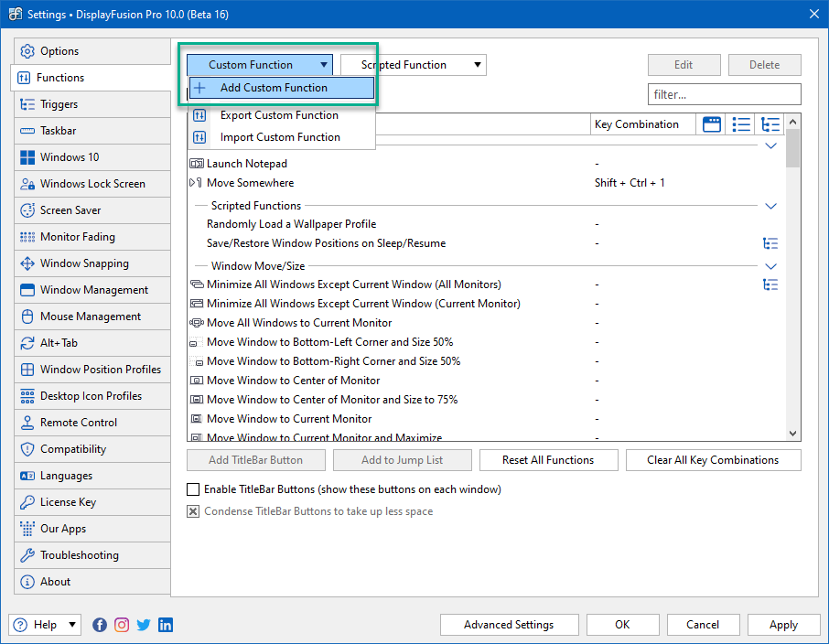Click the Move Somewhere function icon
The width and height of the screenshot is (829, 644).
click(x=196, y=183)
